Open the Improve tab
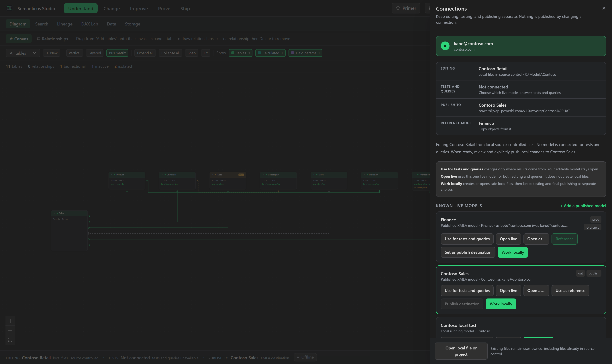The height and width of the screenshot is (364, 612). 139,8
